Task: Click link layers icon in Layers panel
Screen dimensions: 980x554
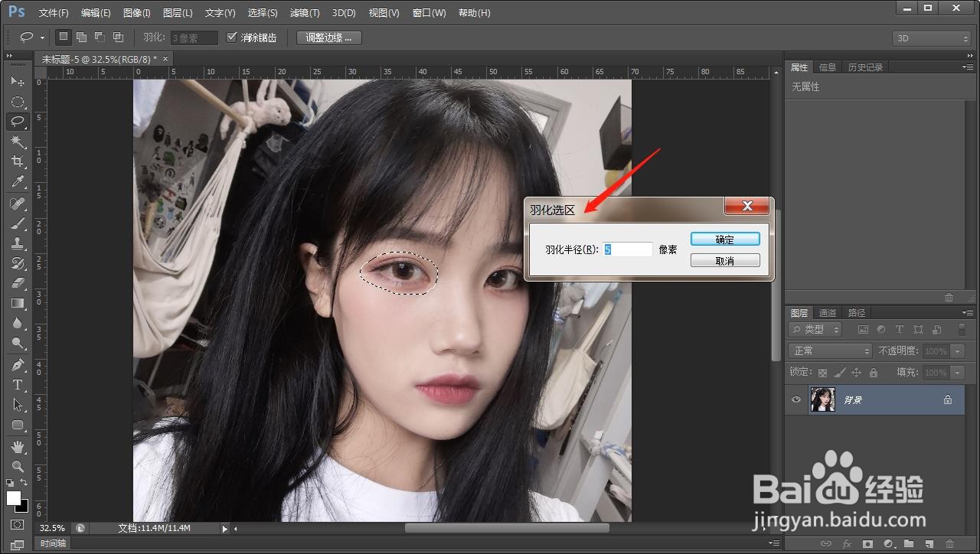Action: (x=826, y=544)
